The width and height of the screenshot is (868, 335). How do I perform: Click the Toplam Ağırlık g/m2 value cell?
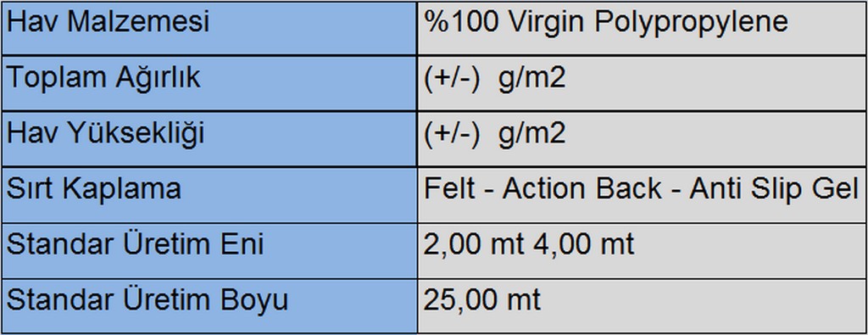click(643, 82)
